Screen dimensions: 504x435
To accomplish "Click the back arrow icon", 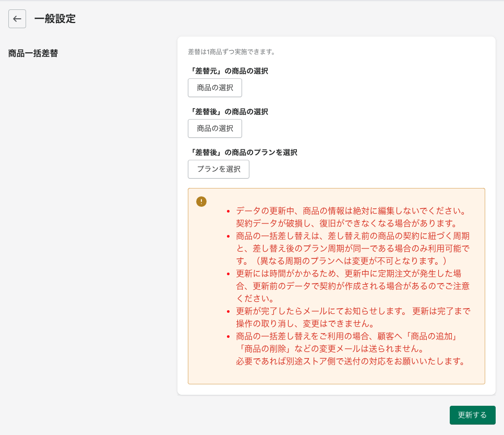I will (17, 19).
